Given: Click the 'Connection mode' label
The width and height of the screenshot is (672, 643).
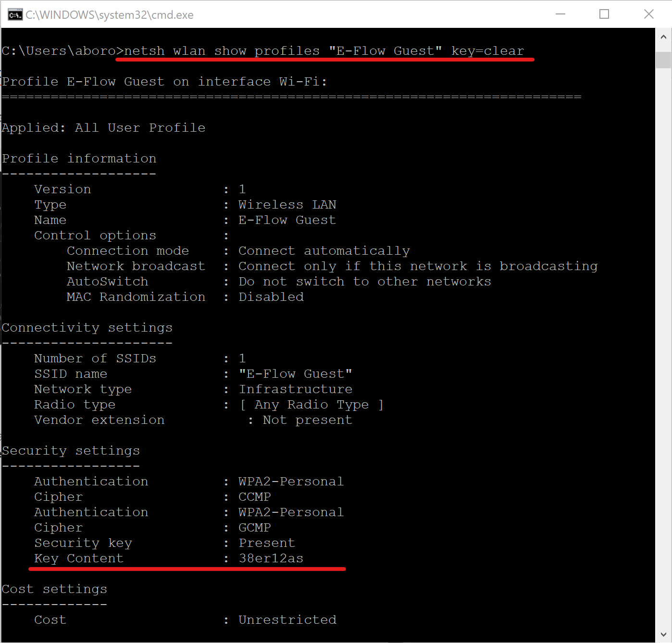Looking at the screenshot, I should click(128, 251).
